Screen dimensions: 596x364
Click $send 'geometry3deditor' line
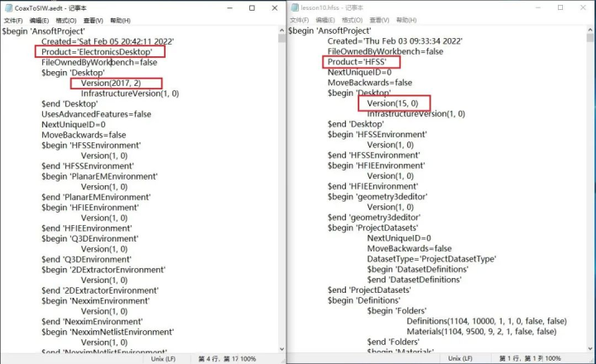[x=374, y=218]
